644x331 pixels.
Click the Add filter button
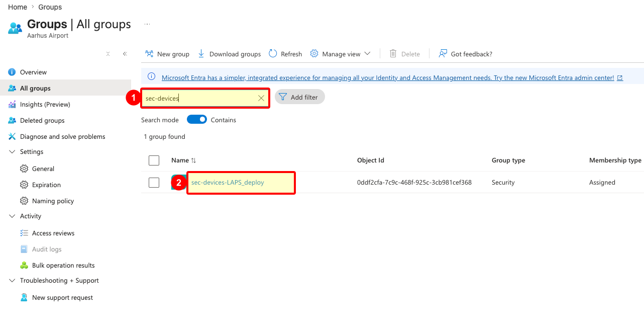[300, 97]
